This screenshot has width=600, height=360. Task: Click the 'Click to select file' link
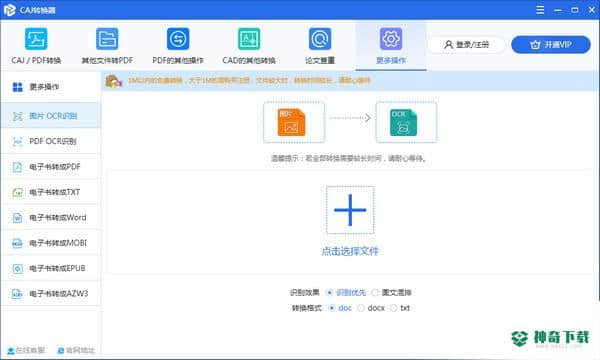350,251
